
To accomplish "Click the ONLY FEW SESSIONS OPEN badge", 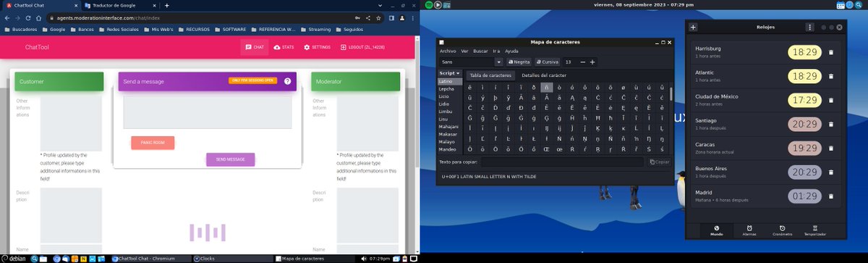I will coord(253,81).
